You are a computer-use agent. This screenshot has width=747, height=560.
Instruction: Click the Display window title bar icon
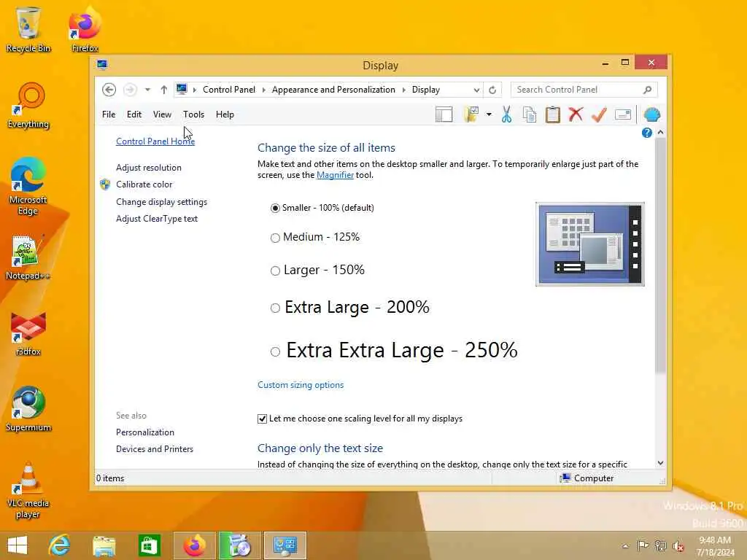(102, 65)
